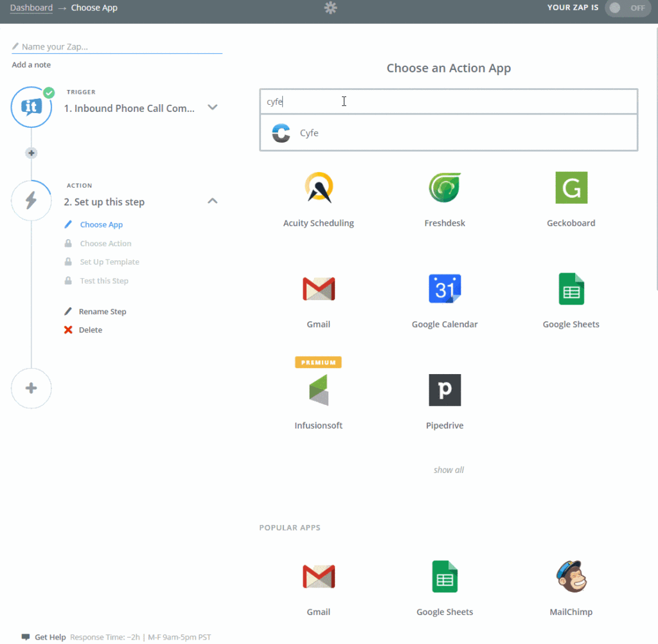
Task: Click the PREMIUM badge above Infusionsoft
Action: pyautogui.click(x=318, y=362)
